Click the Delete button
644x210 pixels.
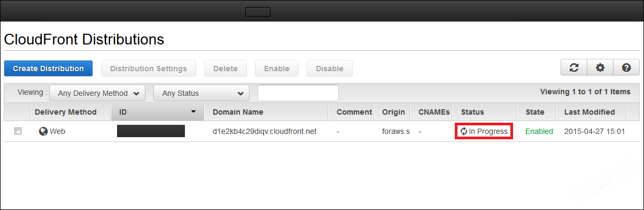click(x=226, y=69)
